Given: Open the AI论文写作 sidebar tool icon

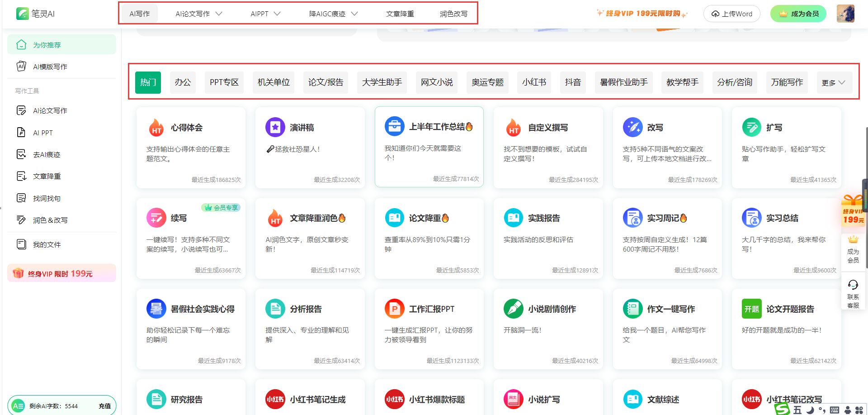Looking at the screenshot, I should (21, 110).
